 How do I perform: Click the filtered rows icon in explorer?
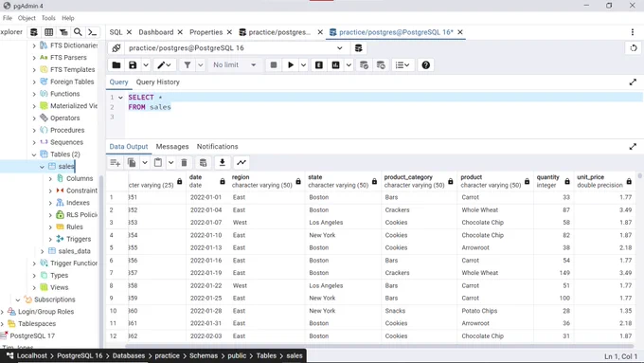tap(63, 32)
